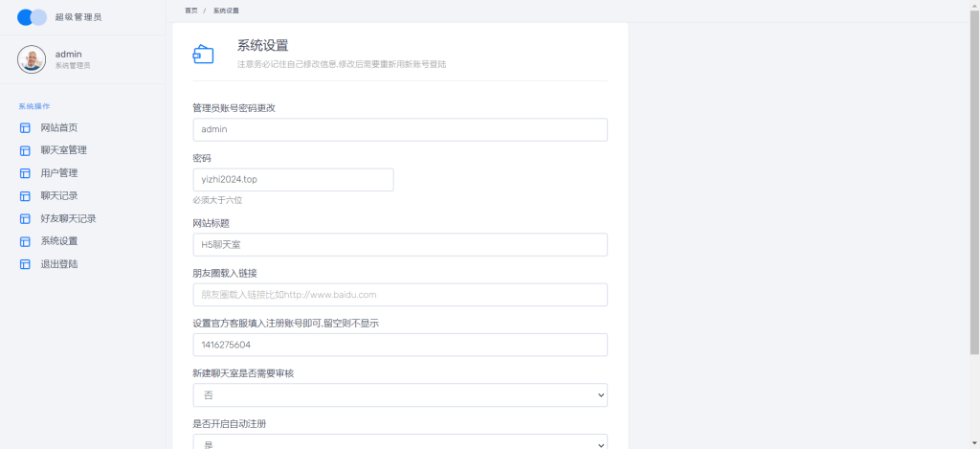Select 用户管理 in the sidebar
This screenshot has height=449, width=980.
pos(58,173)
